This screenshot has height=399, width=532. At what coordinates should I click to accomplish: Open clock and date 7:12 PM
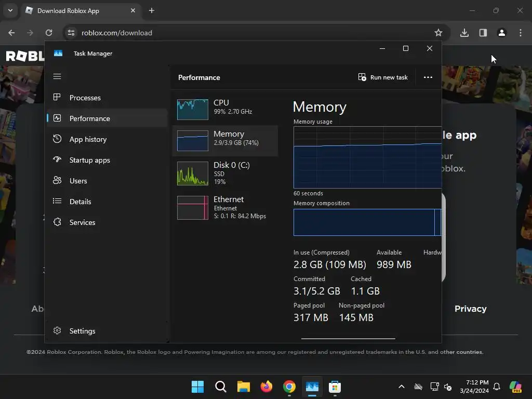pyautogui.click(x=474, y=387)
